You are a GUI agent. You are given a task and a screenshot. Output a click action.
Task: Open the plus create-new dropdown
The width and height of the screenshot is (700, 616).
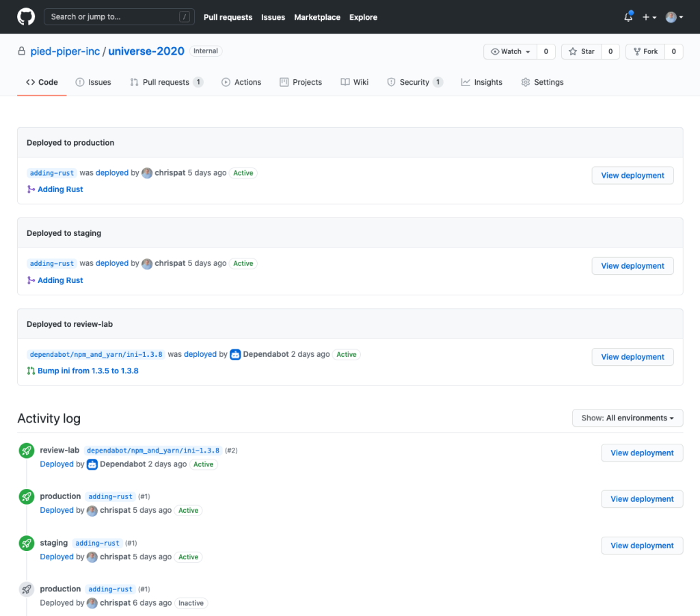pyautogui.click(x=649, y=17)
